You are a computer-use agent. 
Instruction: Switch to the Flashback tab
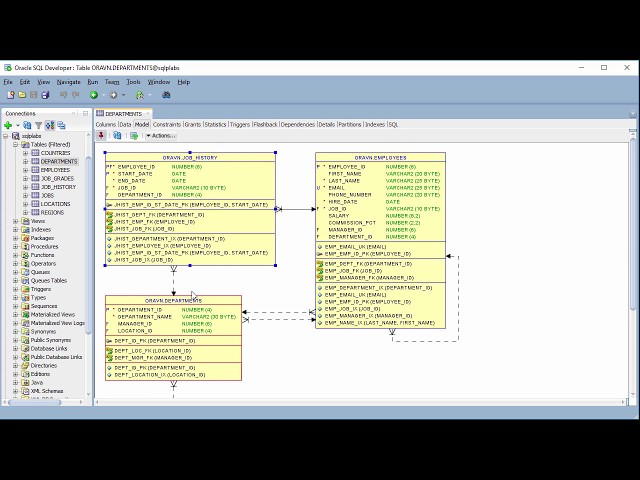tap(265, 124)
